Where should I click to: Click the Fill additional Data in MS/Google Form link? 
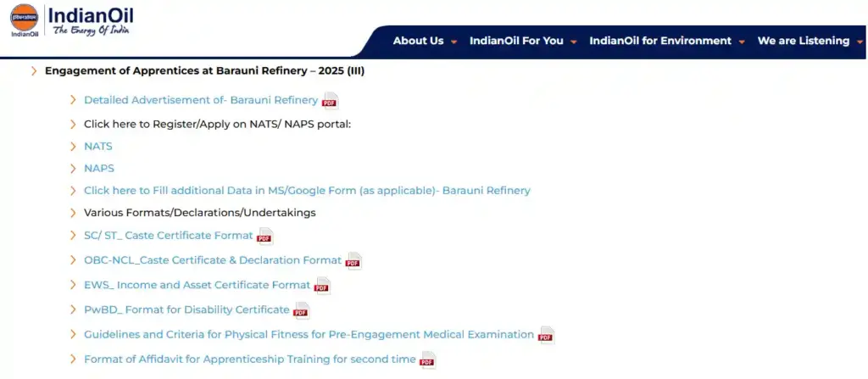click(x=307, y=191)
